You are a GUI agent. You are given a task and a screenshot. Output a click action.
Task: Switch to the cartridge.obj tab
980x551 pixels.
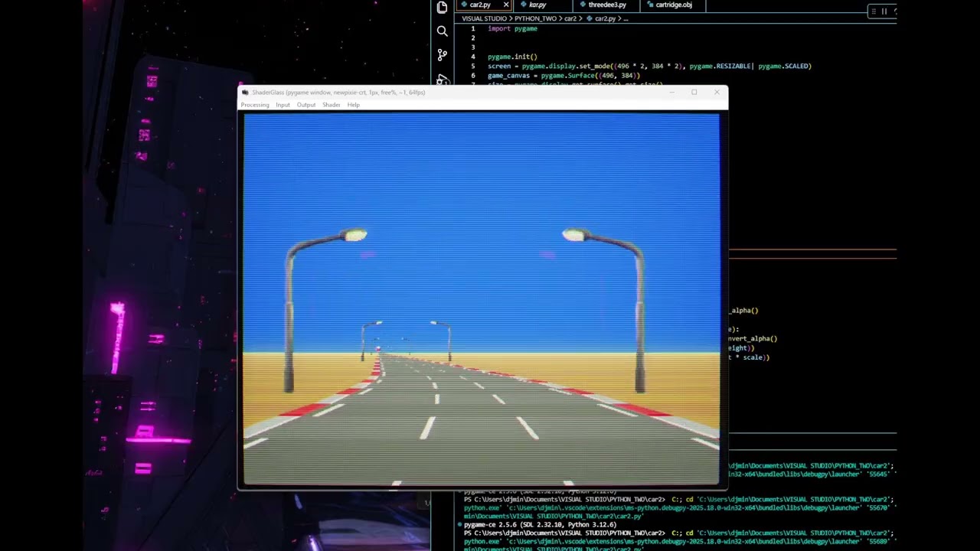pyautogui.click(x=674, y=5)
